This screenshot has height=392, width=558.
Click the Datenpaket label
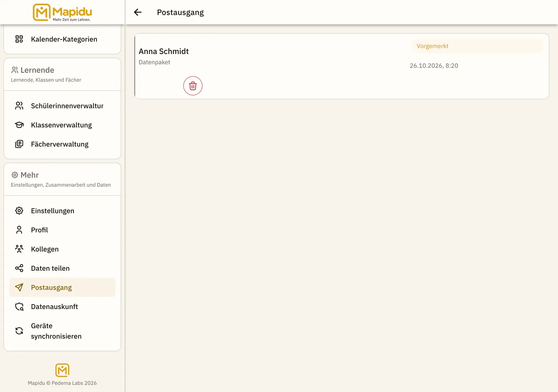click(x=154, y=62)
